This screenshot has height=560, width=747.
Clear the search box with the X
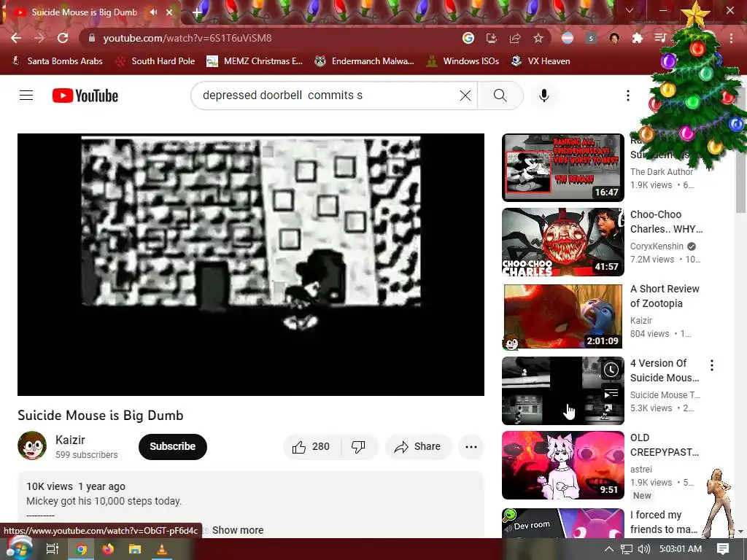click(x=465, y=96)
